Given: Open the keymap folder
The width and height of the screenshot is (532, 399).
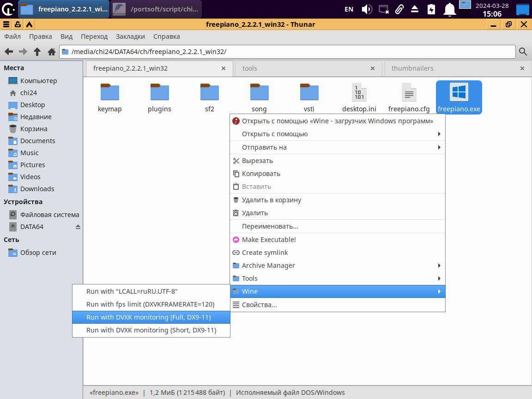Looking at the screenshot, I should click(x=109, y=98).
